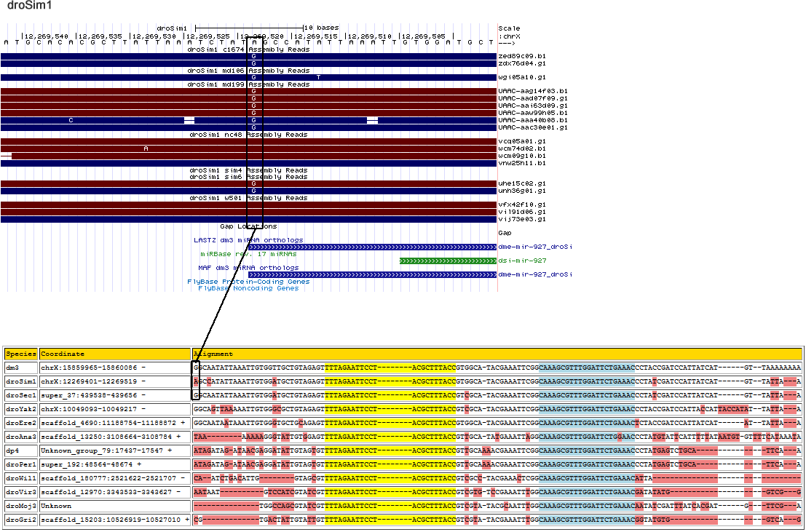The height and width of the screenshot is (532, 806).
Task: Select the droSim1 md199 Assembly Reads title
Action: point(248,84)
